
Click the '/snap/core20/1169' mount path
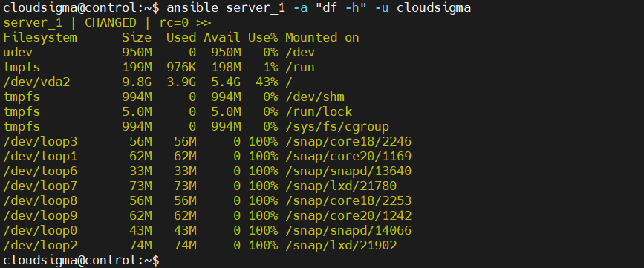[348, 157]
